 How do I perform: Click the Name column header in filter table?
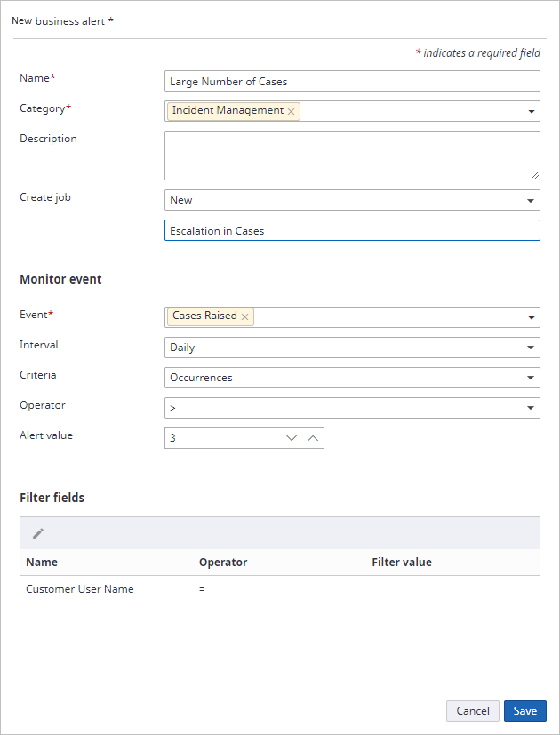[x=42, y=563]
